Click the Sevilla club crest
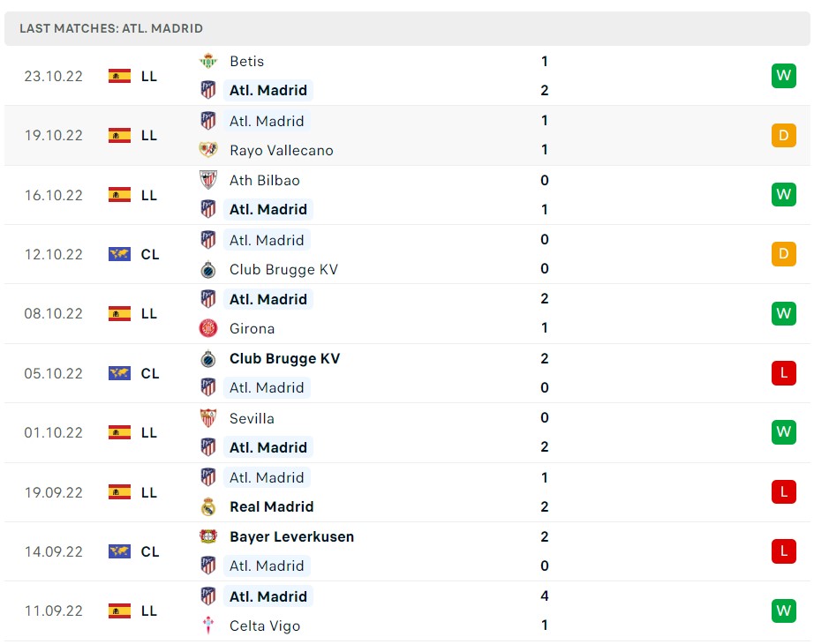 click(208, 417)
